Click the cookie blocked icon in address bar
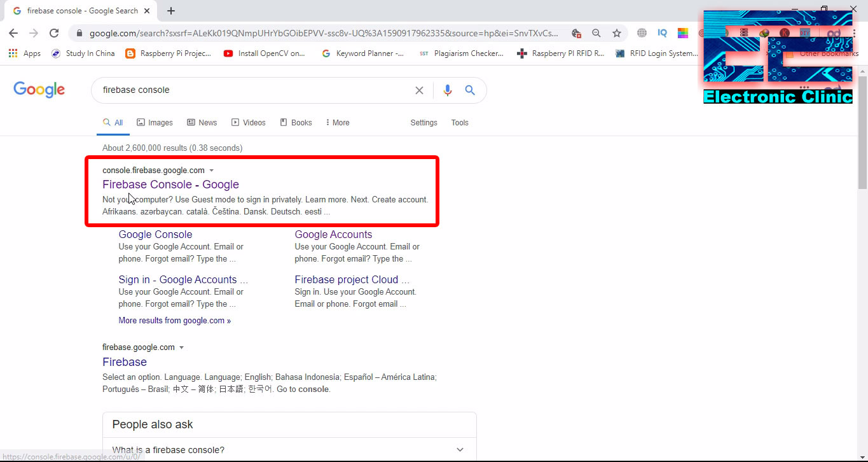This screenshot has height=462, width=868. tap(576, 33)
